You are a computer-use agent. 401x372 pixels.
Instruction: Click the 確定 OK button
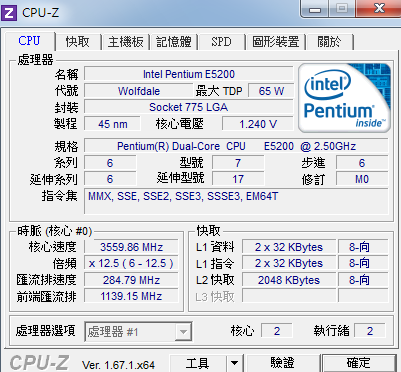pos(359,363)
